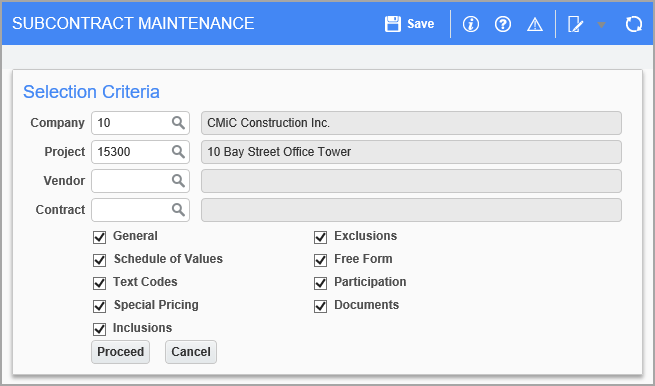Uncheck the General checkbox

pyautogui.click(x=99, y=237)
